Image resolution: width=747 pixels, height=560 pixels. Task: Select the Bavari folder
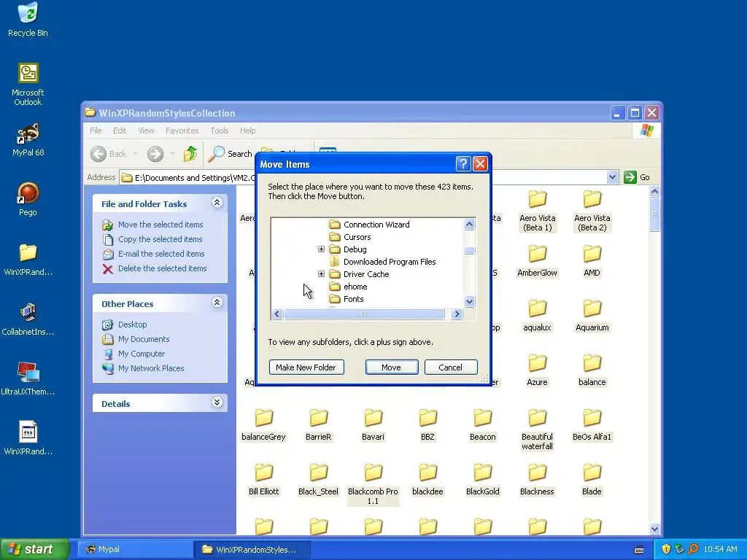point(373,425)
